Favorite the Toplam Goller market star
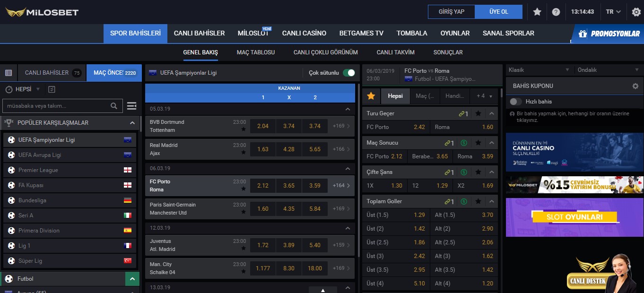This screenshot has height=293, width=644. [x=478, y=201]
